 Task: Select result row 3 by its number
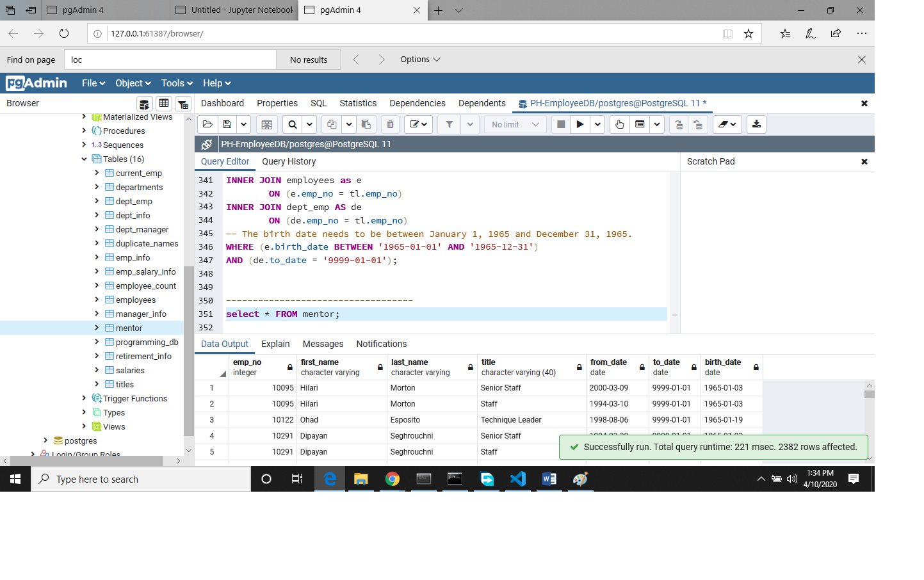tap(211, 420)
